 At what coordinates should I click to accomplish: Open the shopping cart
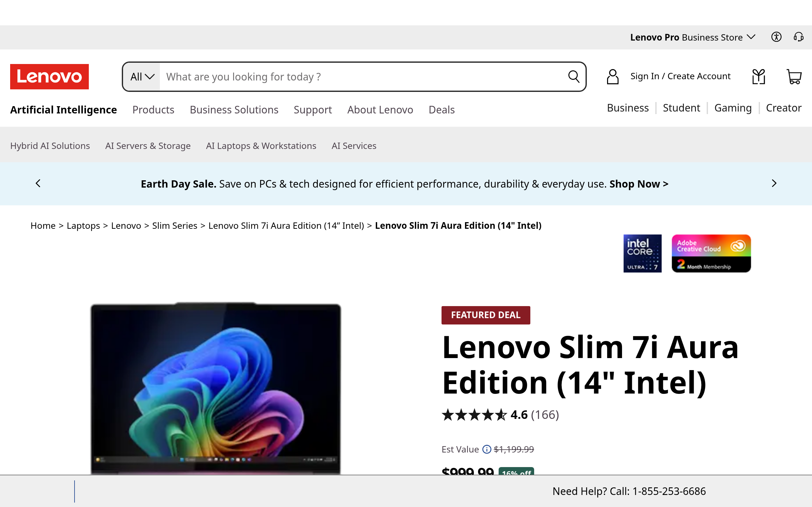pyautogui.click(x=794, y=76)
